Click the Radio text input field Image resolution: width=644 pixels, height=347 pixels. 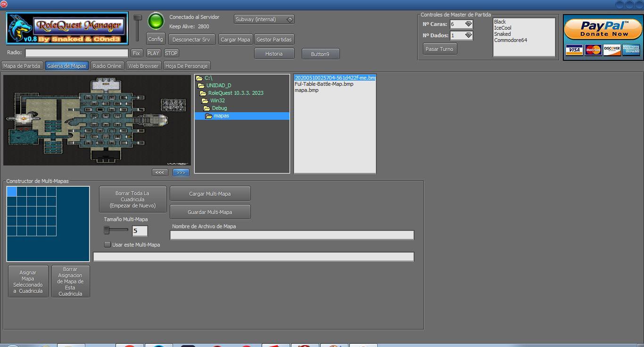tap(77, 53)
